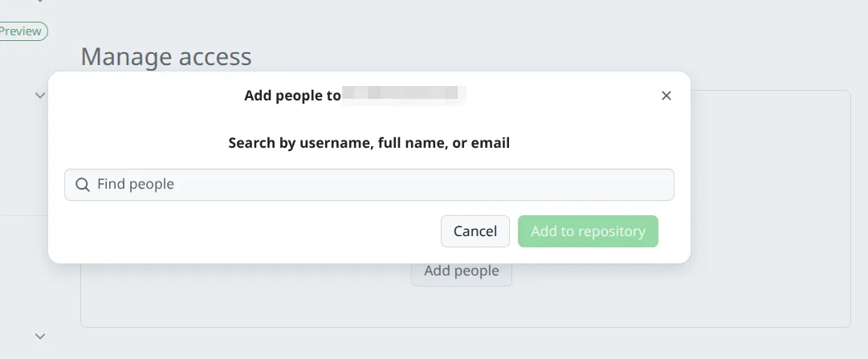
Task: Cancel adding people
Action: (475, 231)
